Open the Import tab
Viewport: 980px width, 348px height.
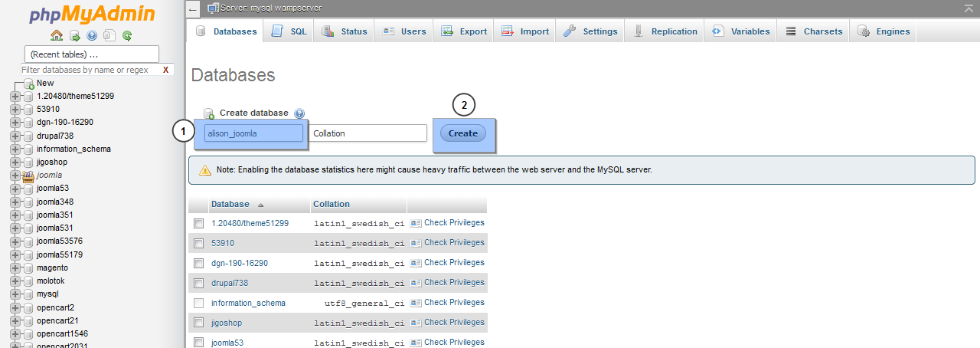[525, 31]
